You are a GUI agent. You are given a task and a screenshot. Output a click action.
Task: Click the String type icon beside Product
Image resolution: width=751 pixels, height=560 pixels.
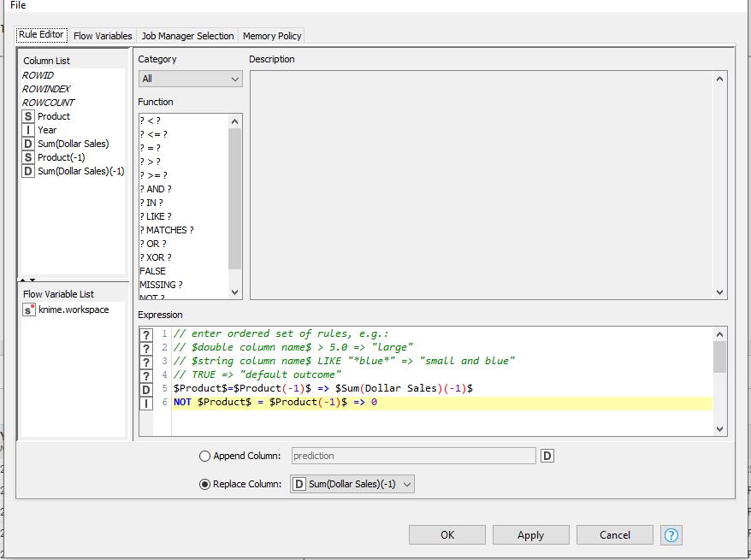pos(28,116)
